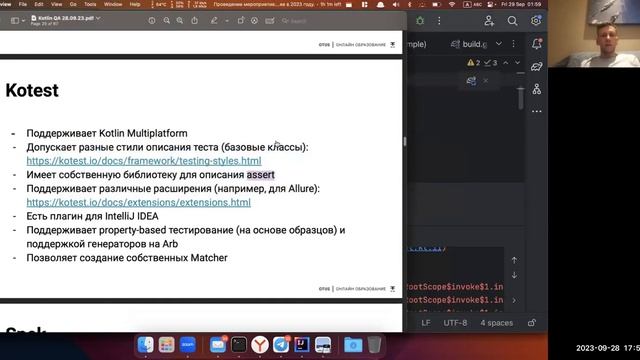The height and width of the screenshot is (360, 640).
Task: Expand sidebar view options chevron
Action: [23, 20]
